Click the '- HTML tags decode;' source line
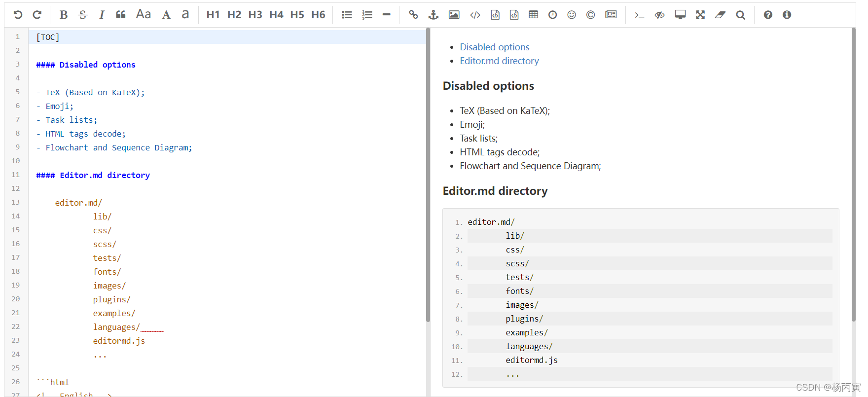This screenshot has height=397, width=868. [x=81, y=134]
